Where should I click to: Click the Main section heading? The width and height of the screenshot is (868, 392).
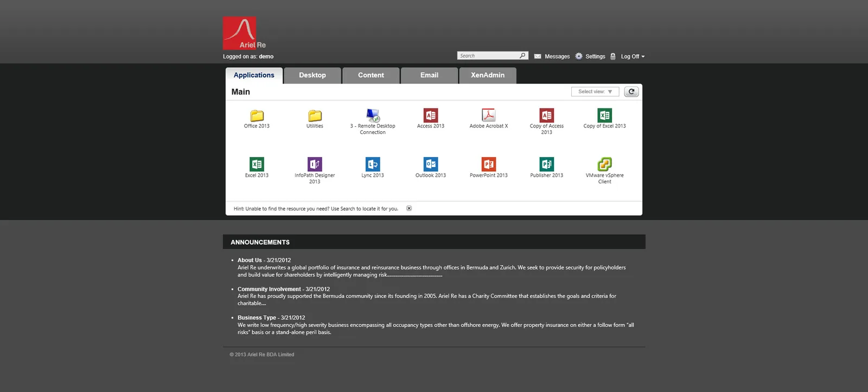pos(241,92)
